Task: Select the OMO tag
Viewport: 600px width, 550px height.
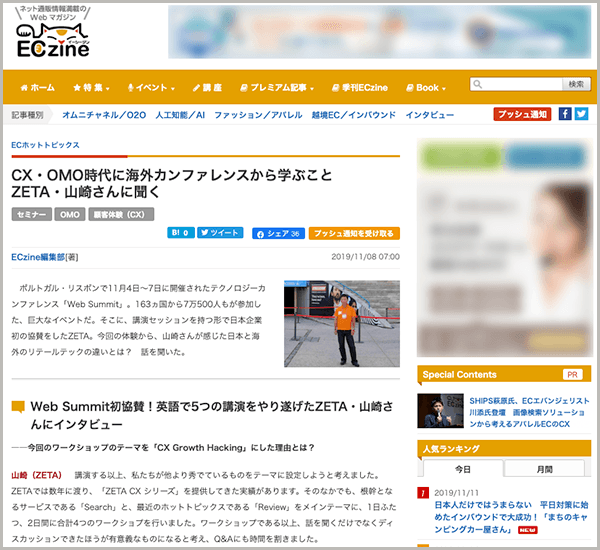Action: 70,214
